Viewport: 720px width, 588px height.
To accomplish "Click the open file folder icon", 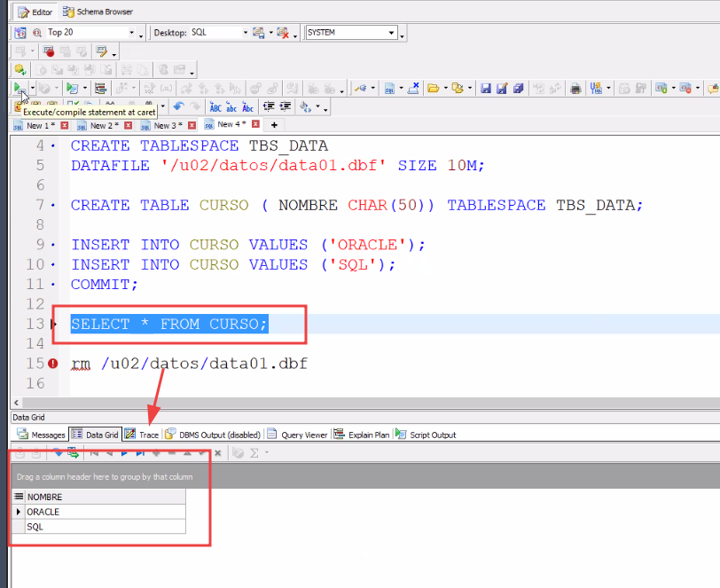I will coord(433,88).
